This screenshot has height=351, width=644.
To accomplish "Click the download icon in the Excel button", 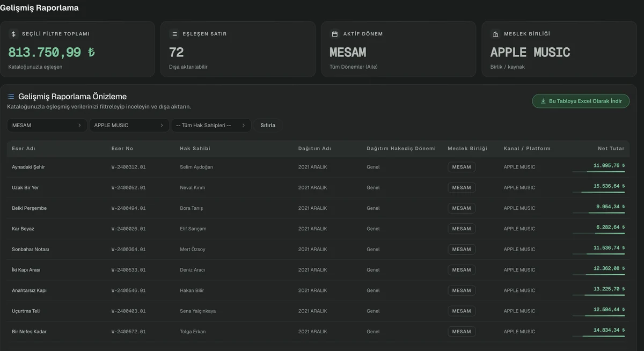I will (x=543, y=101).
